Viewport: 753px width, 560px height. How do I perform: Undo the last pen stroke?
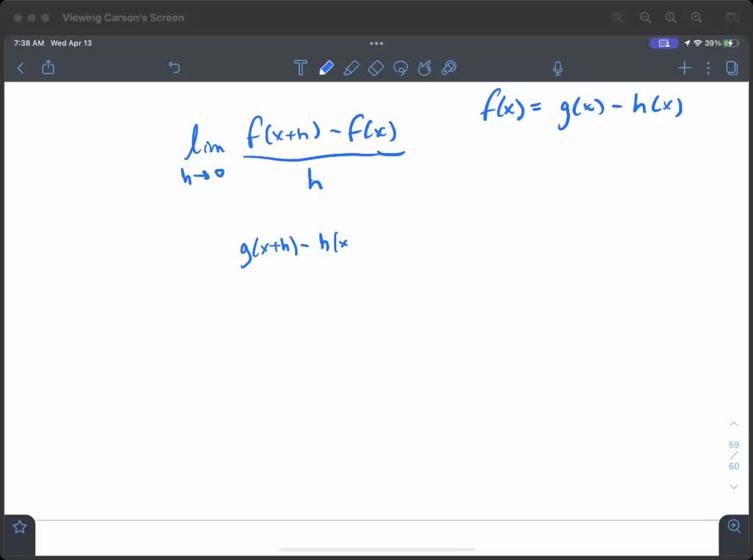pos(174,67)
